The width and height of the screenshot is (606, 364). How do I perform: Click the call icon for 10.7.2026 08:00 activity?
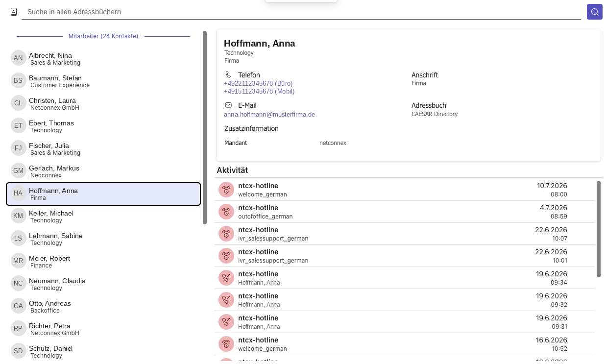226,190
